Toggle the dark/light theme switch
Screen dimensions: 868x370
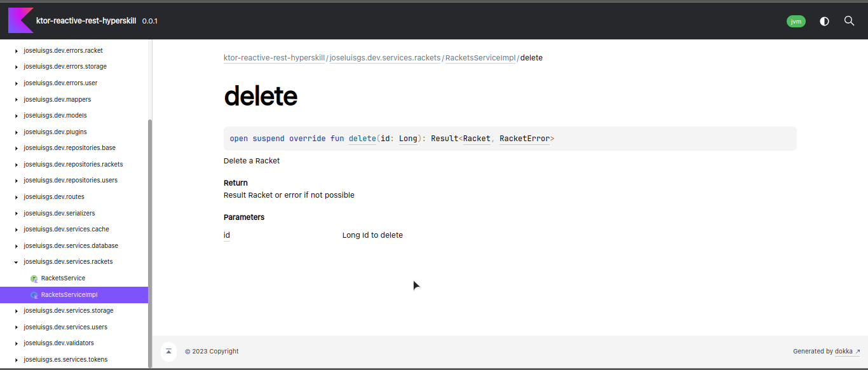[x=824, y=21]
